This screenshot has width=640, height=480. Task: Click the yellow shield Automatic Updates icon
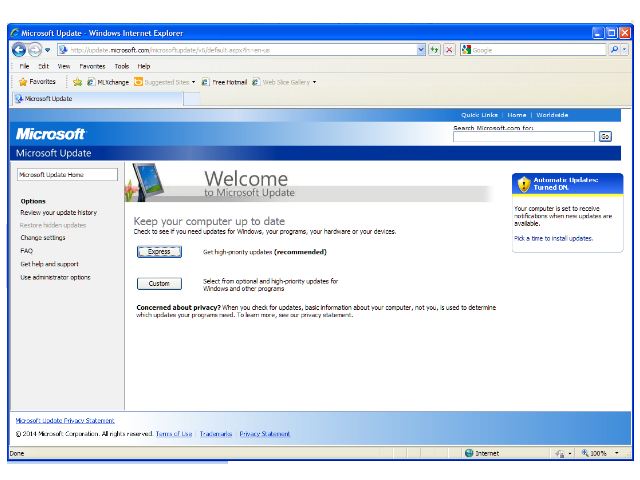(x=524, y=184)
